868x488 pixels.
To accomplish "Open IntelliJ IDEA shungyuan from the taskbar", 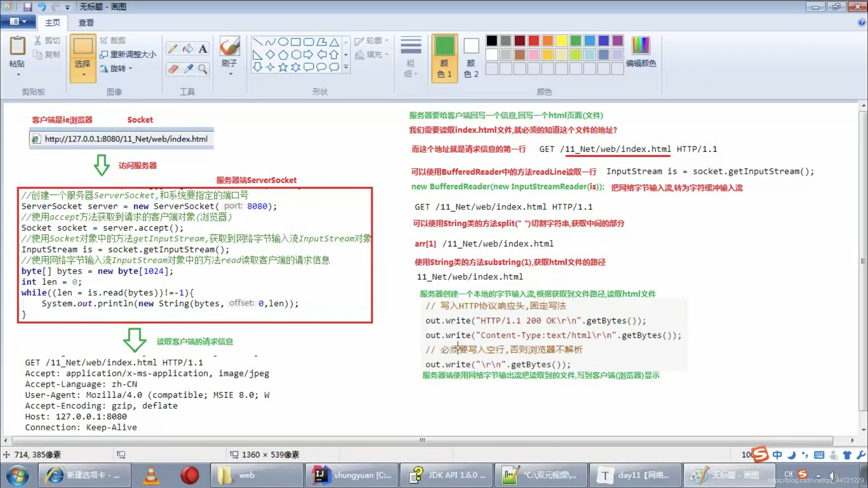I will point(351,475).
